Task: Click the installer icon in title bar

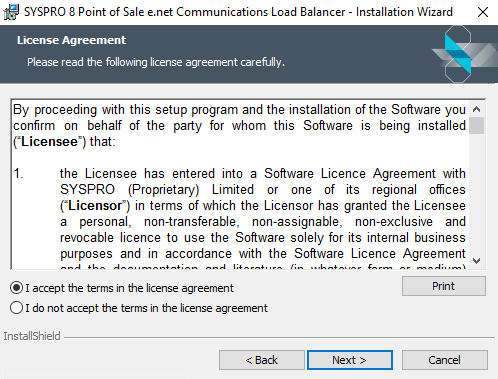Action: 11,12
